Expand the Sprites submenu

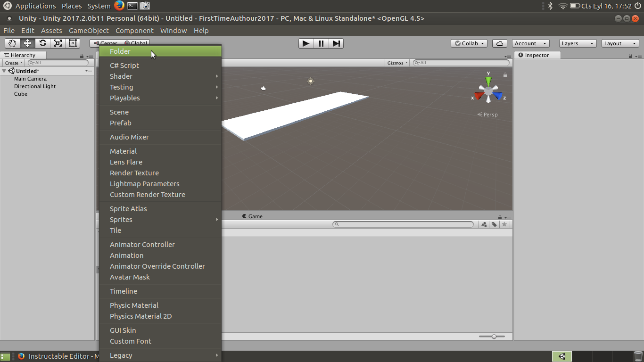point(160,220)
